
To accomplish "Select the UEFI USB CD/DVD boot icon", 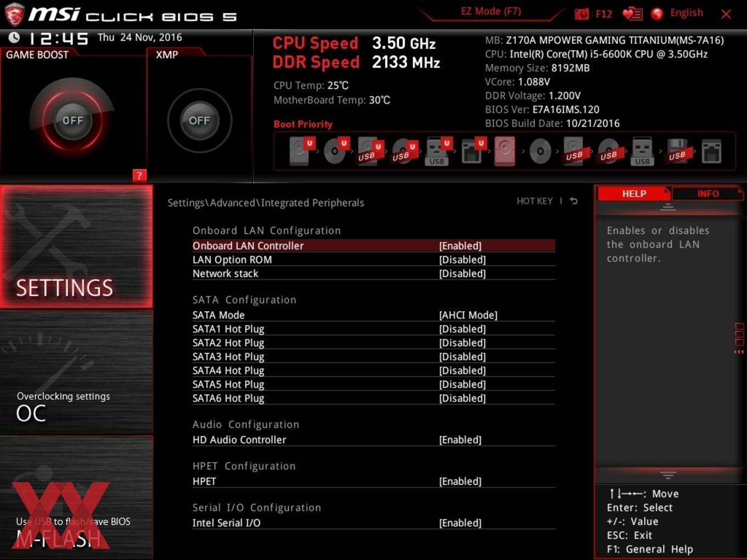I will 404,151.
